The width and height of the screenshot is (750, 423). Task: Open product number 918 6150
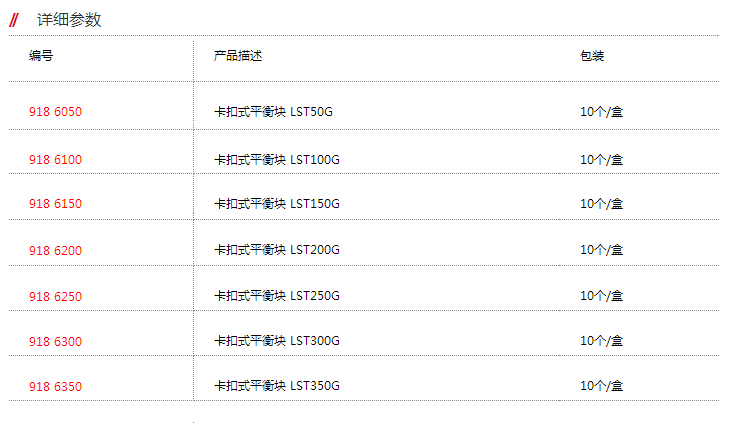point(55,204)
